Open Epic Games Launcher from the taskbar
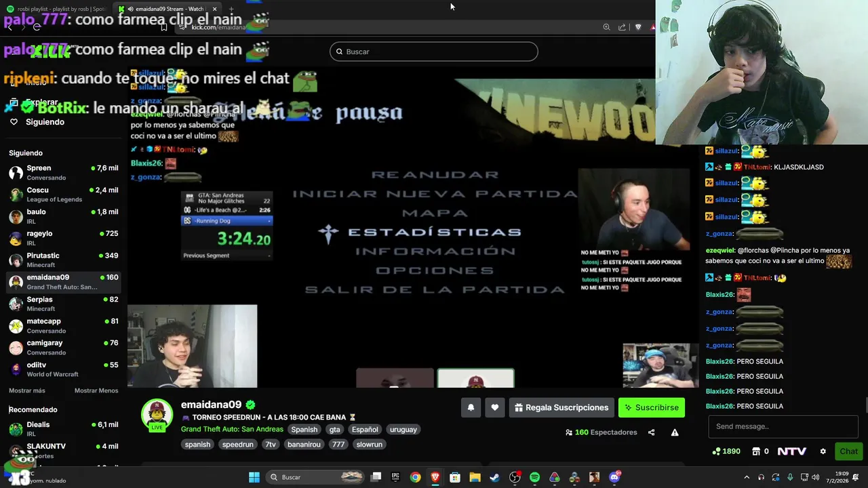The image size is (868, 488). pos(395,477)
